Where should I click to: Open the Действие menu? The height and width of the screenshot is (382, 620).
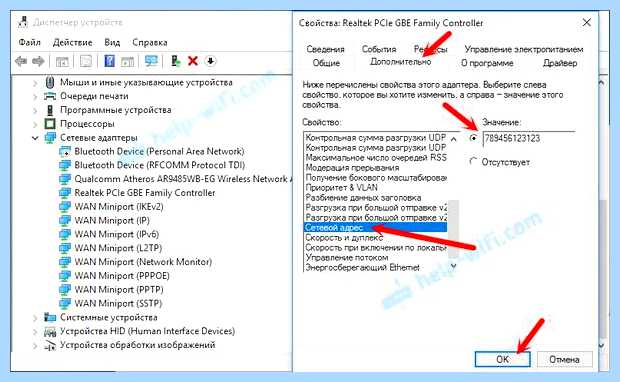(x=72, y=42)
